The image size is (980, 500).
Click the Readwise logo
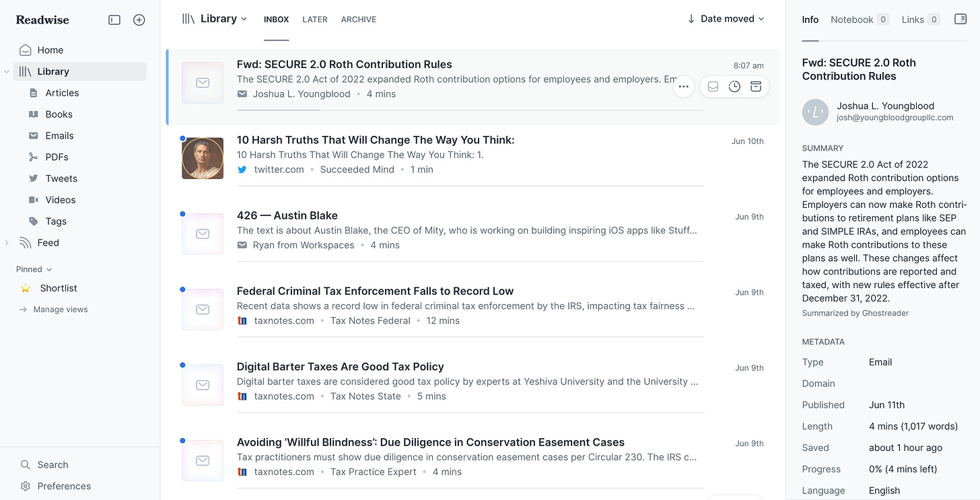[x=42, y=20]
